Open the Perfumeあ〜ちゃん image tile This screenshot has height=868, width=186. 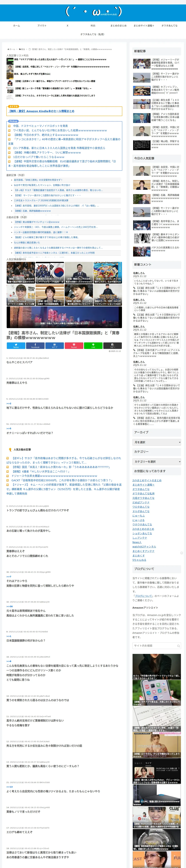point(21,295)
